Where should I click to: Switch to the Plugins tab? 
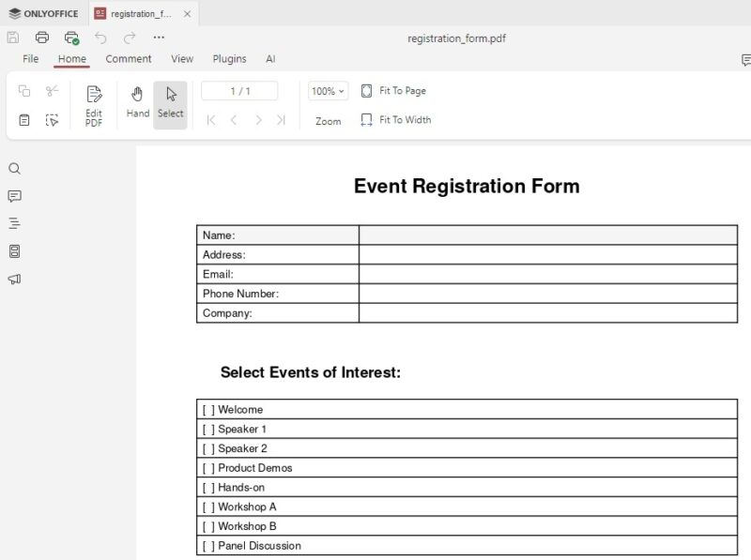click(229, 58)
